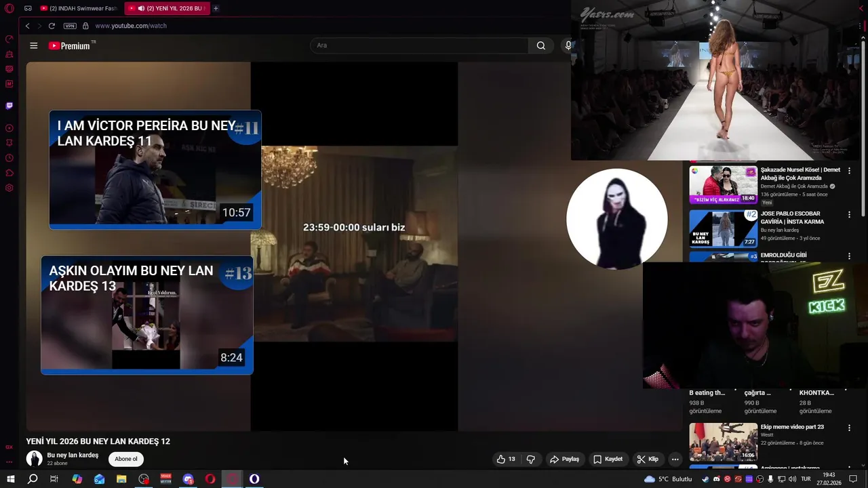Open Windows notification center icon

(853, 479)
